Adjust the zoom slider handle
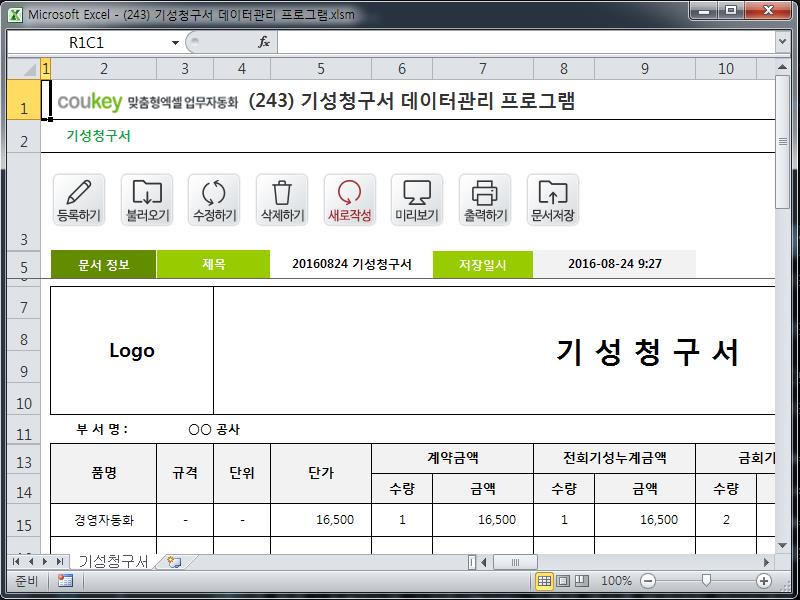800x600 pixels. point(706,580)
